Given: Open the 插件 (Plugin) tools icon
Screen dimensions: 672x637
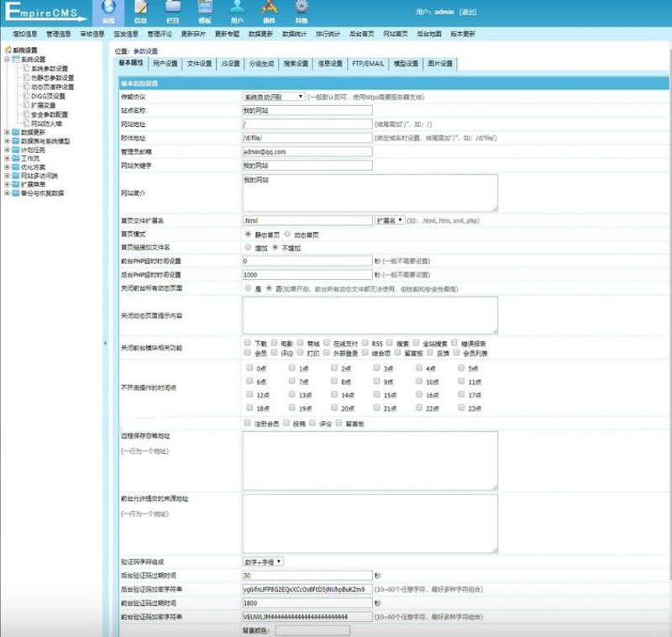Looking at the screenshot, I should [x=269, y=11].
